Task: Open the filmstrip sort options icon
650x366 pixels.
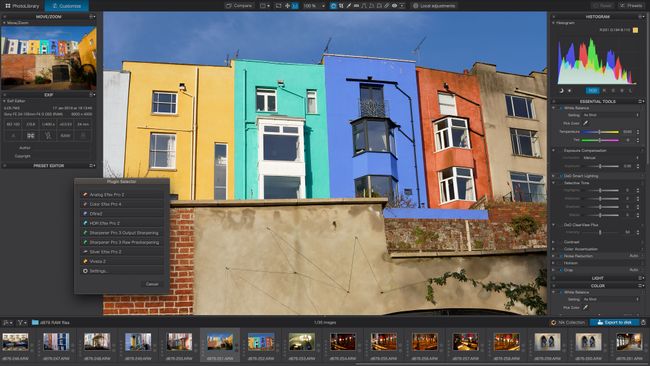Action: tap(8, 322)
